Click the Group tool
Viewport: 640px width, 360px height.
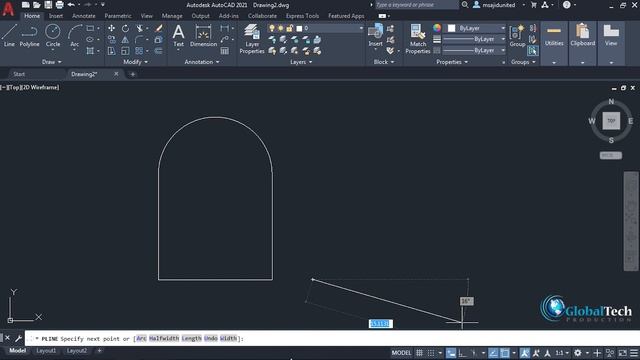click(x=517, y=36)
